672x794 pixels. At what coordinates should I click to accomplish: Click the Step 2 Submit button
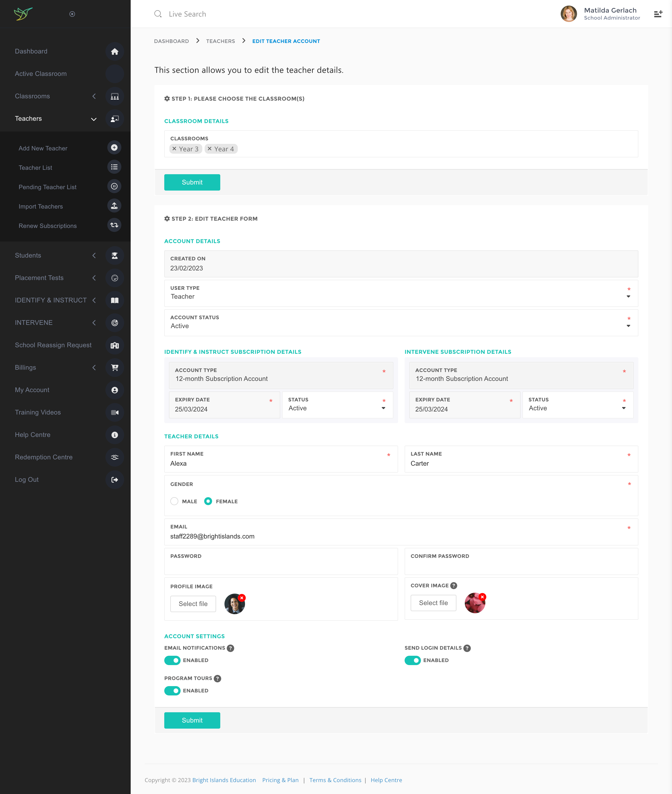(x=192, y=720)
